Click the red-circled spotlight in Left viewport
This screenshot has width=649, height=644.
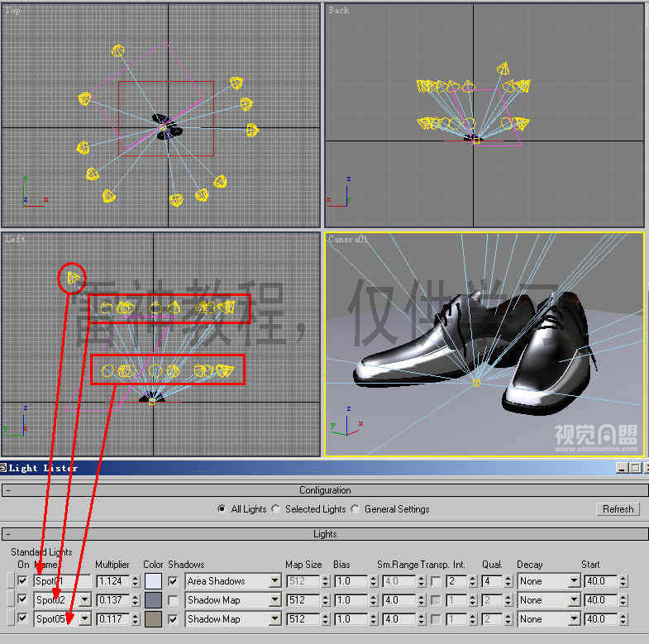(73, 278)
